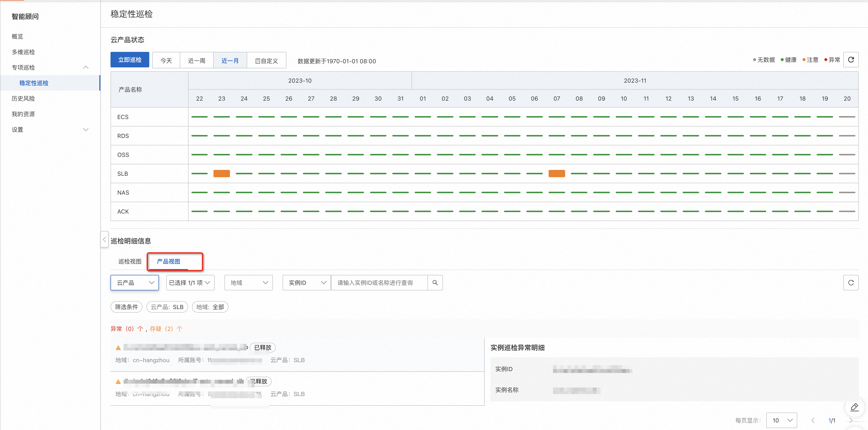868x430 pixels.
Task: Click the 2023-11 month header
Action: pyautogui.click(x=635, y=80)
